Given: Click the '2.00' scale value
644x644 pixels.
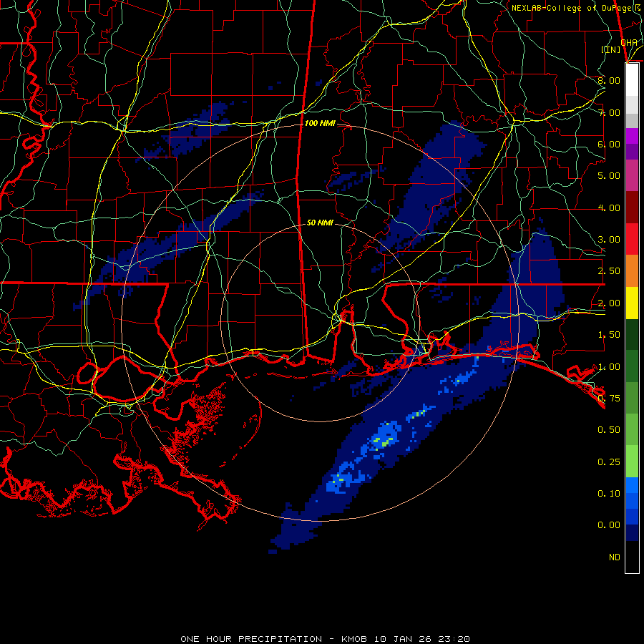Looking at the screenshot, I should click(609, 303).
